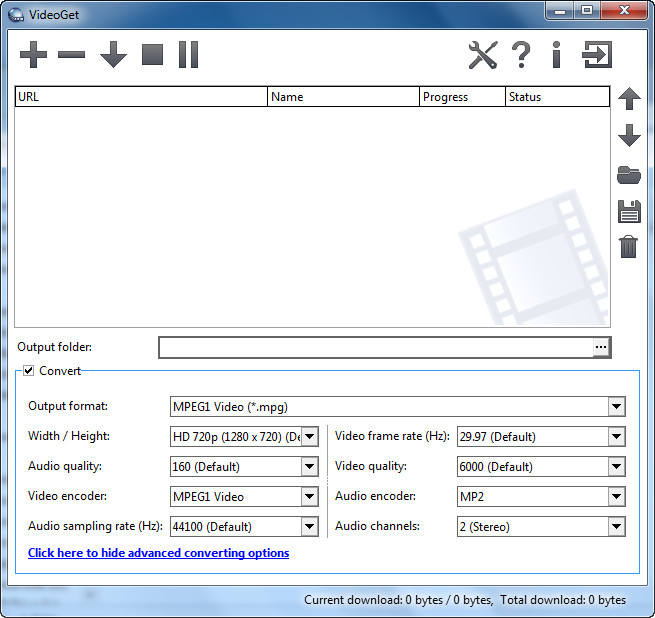Image resolution: width=655 pixels, height=618 pixels.
Task: Move item up with the side up-arrow icon
Action: point(629,99)
